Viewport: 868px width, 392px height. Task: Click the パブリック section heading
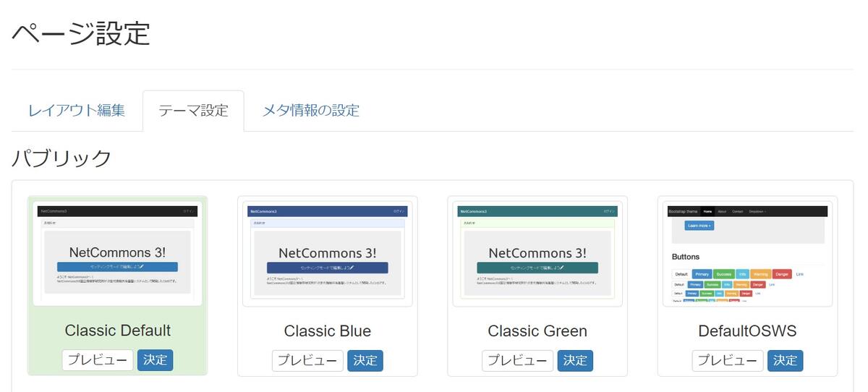62,158
